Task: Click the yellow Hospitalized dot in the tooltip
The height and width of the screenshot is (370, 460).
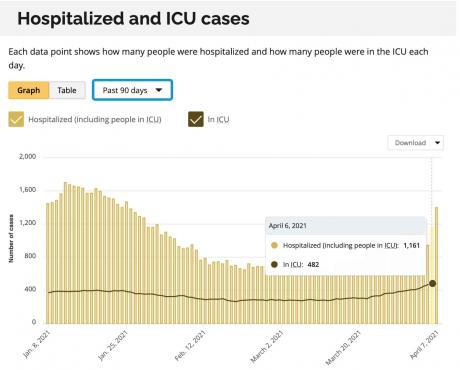Action: 274,245
